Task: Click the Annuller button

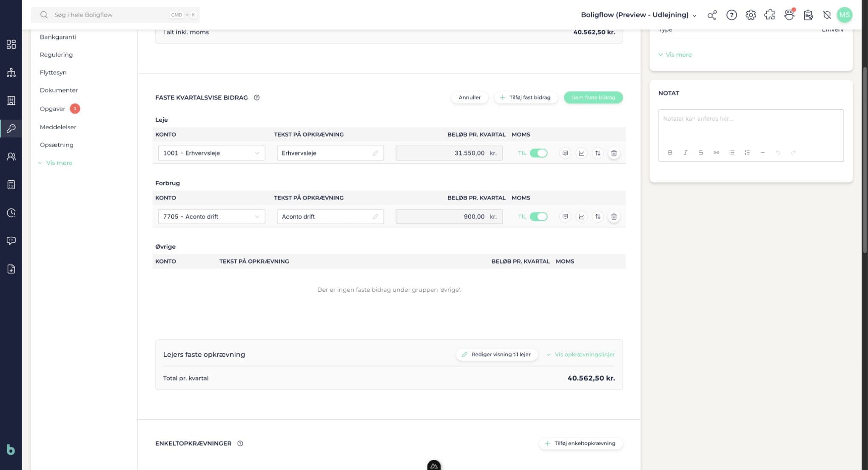Action: tap(470, 97)
